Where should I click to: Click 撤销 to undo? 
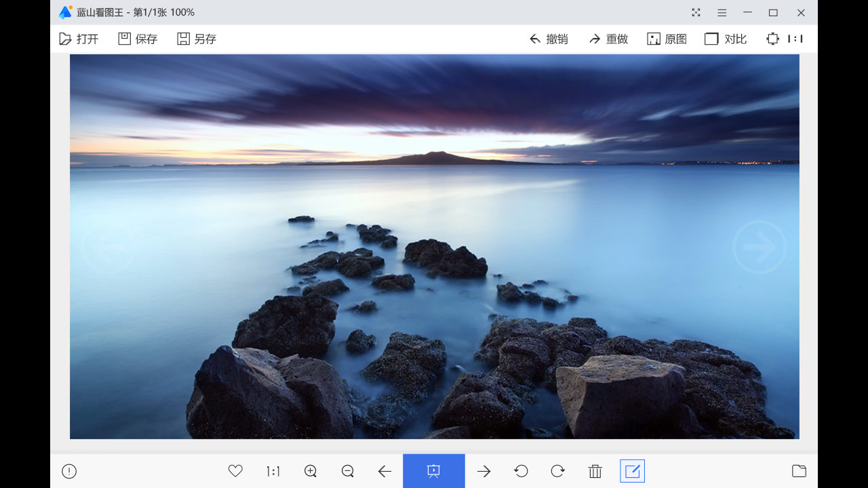pyautogui.click(x=549, y=39)
